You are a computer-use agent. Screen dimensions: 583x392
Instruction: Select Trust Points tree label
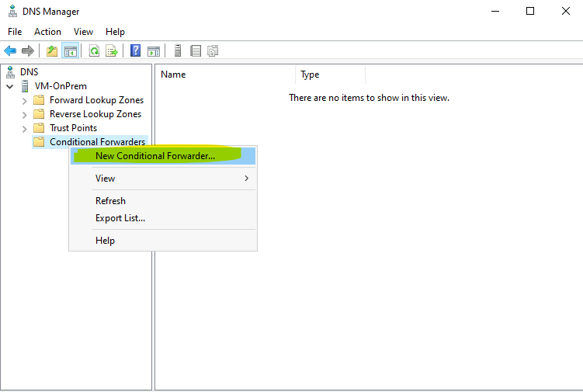73,128
